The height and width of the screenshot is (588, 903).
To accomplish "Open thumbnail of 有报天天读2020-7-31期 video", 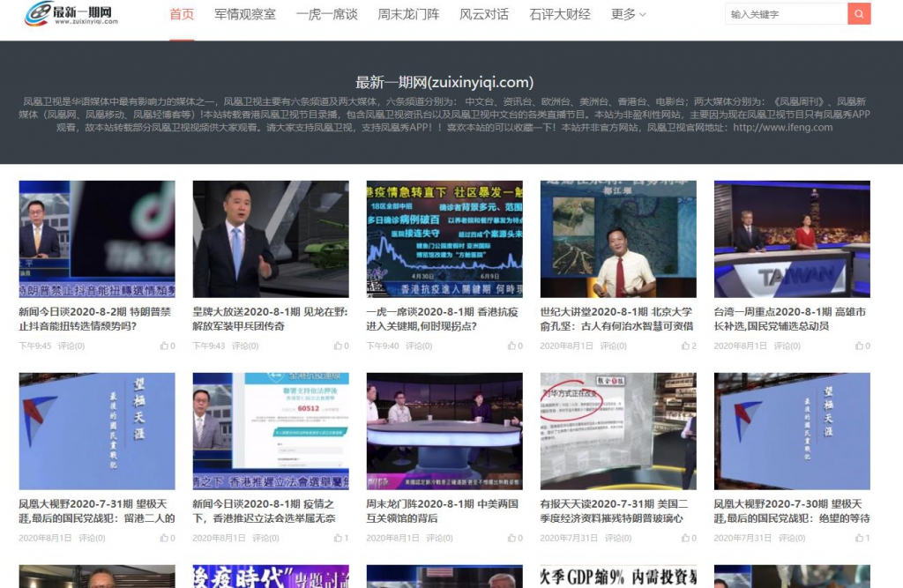I will [x=618, y=431].
